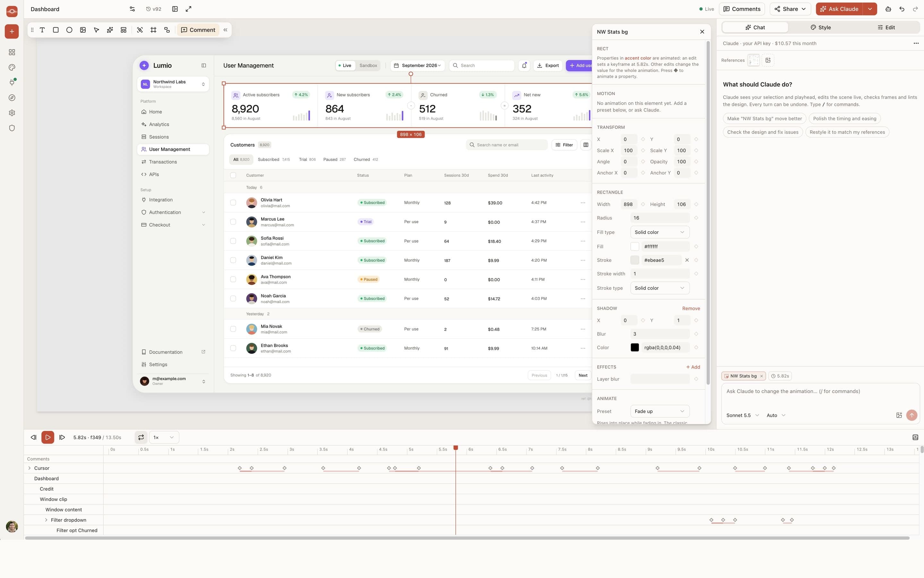Switch to the Edit tab

tap(886, 28)
